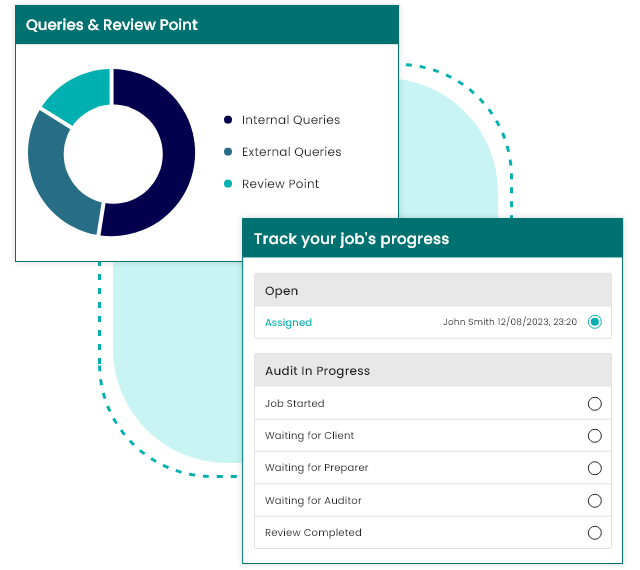640x570 pixels.
Task: Click the External Queries legend label
Action: pyautogui.click(x=291, y=152)
